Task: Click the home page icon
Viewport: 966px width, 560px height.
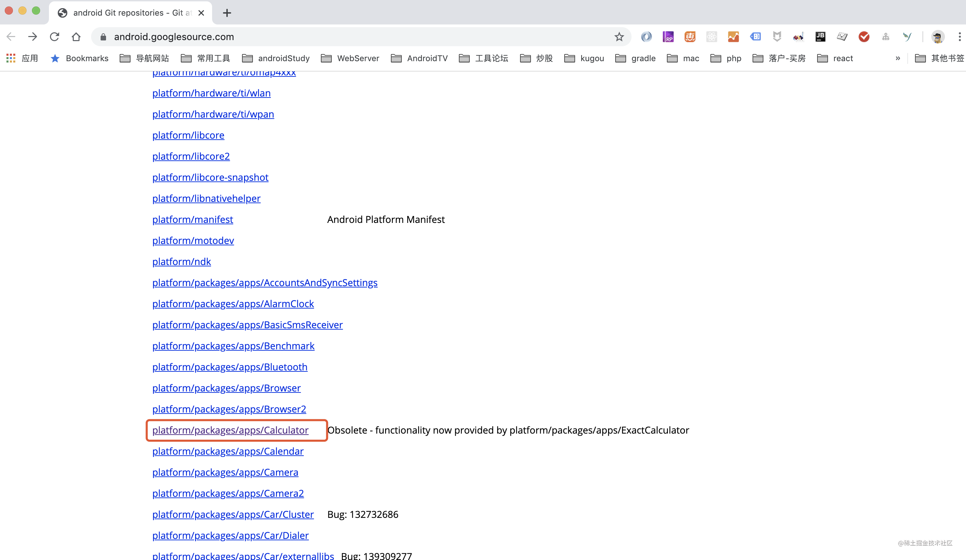Action: (x=76, y=37)
